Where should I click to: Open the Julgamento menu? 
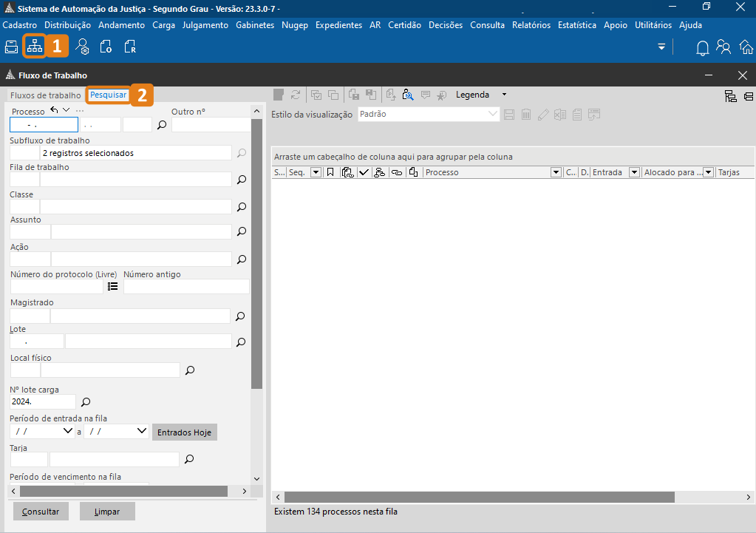[205, 25]
